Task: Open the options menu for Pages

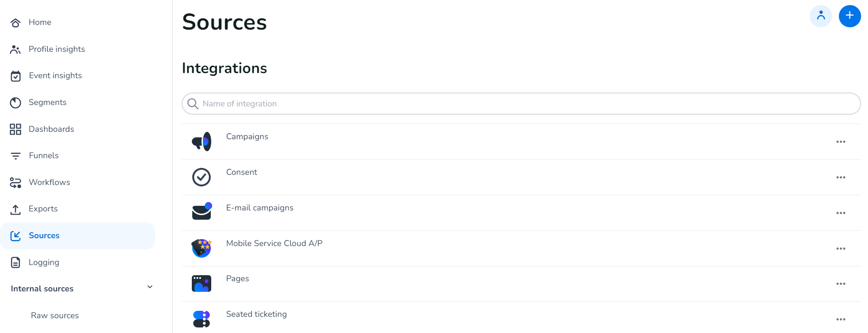Action: [841, 284]
